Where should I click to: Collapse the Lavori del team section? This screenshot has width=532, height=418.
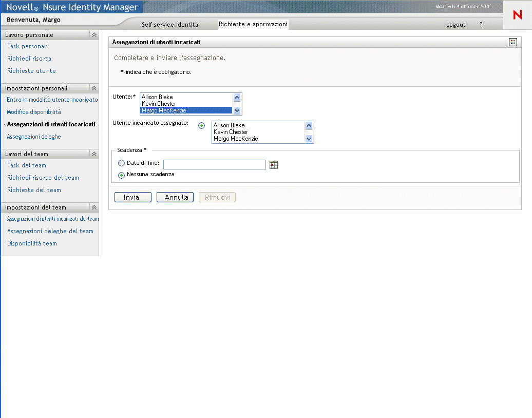point(94,154)
